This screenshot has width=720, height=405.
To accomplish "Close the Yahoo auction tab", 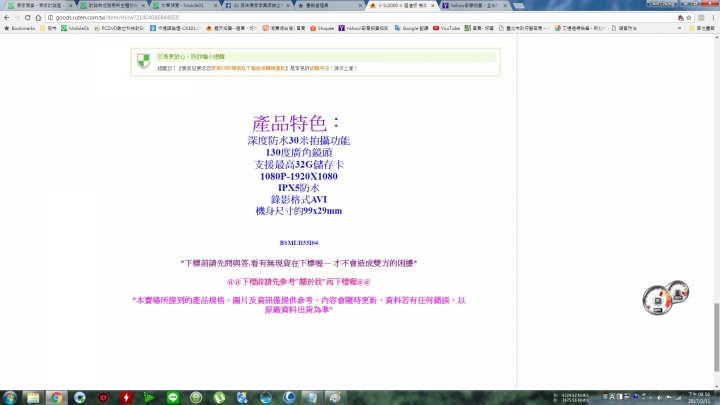I will click(x=505, y=6).
